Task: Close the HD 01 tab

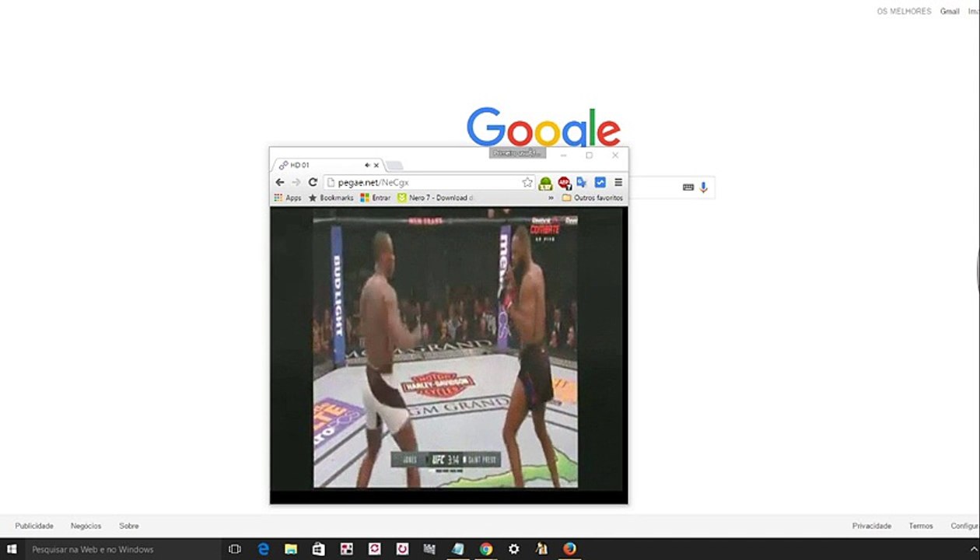Action: point(376,165)
